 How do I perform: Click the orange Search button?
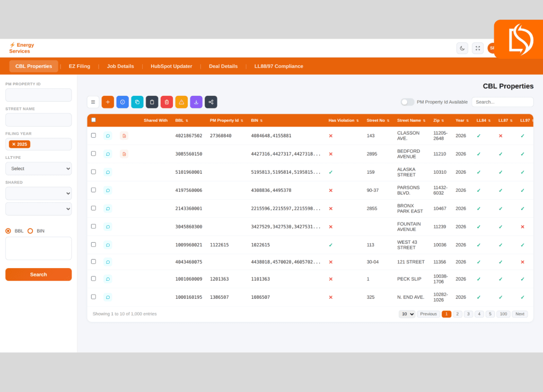38,274
